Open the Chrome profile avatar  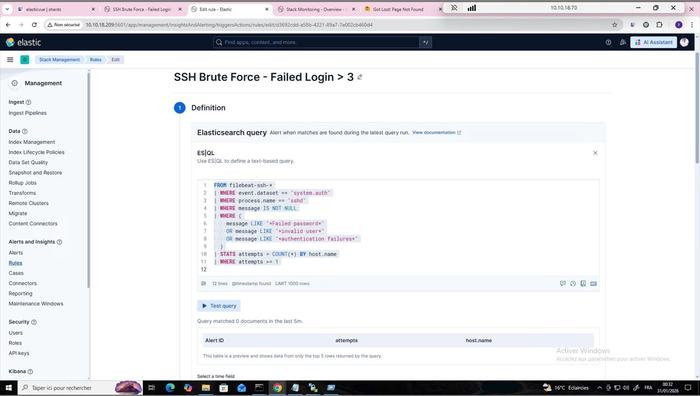tap(679, 25)
